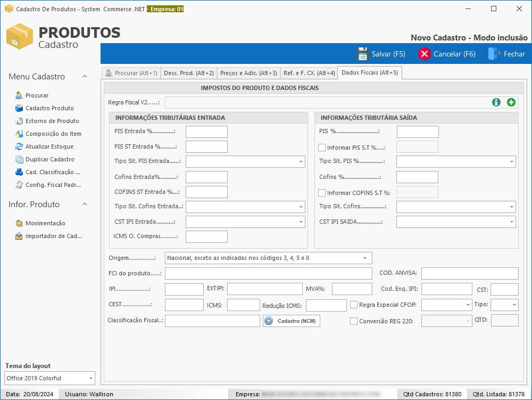The image size is (532, 400).
Task: Open the Tipo Sit. PIS Entrada dropdown
Action: coord(301,161)
